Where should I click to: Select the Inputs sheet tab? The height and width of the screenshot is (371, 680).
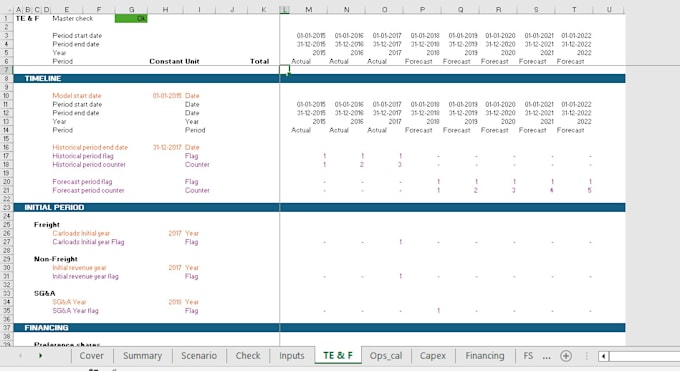click(x=291, y=355)
